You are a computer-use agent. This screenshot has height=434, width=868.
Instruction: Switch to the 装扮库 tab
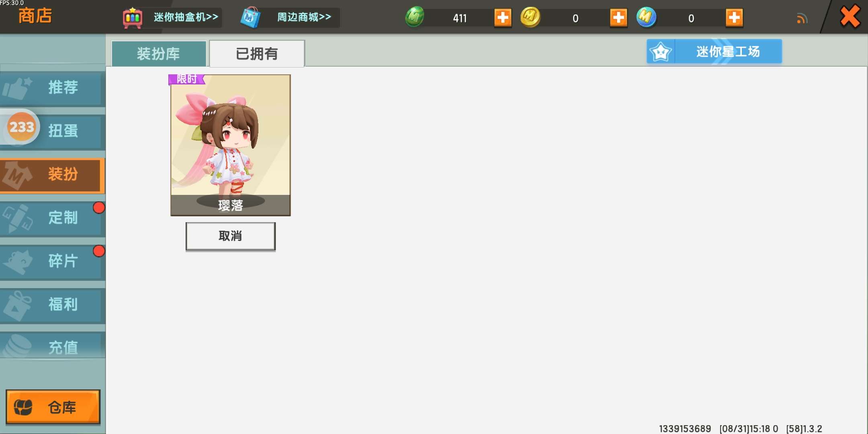(159, 53)
